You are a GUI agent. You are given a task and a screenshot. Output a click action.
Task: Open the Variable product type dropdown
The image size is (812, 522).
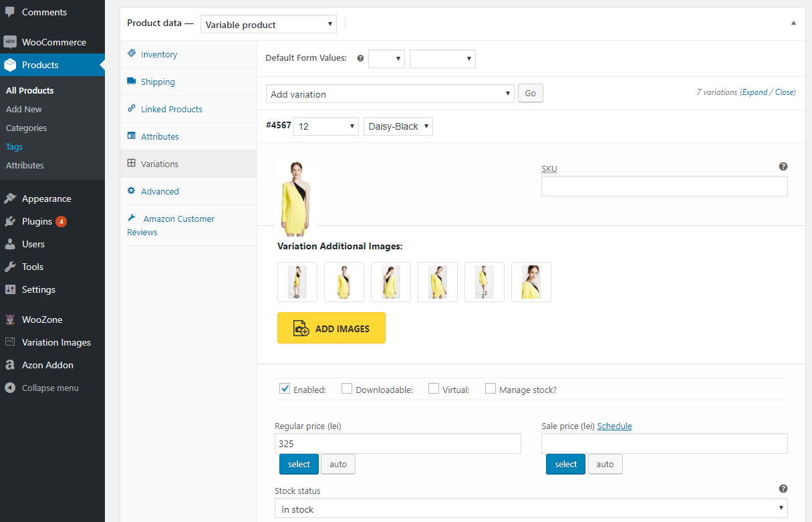coord(269,24)
